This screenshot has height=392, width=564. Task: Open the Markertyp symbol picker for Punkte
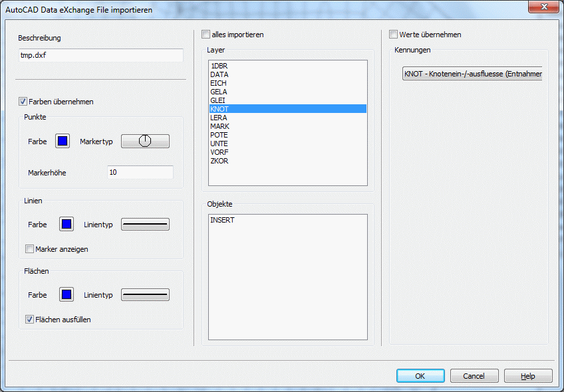pyautogui.click(x=145, y=141)
